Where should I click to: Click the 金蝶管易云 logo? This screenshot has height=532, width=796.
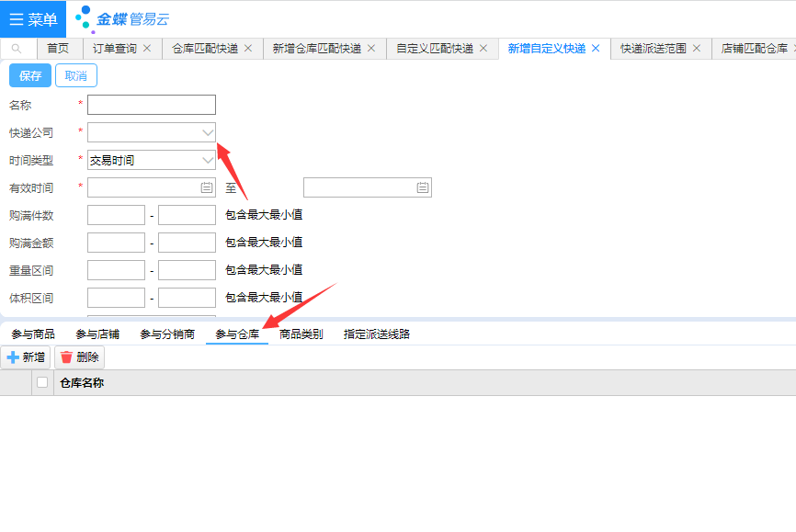[122, 18]
